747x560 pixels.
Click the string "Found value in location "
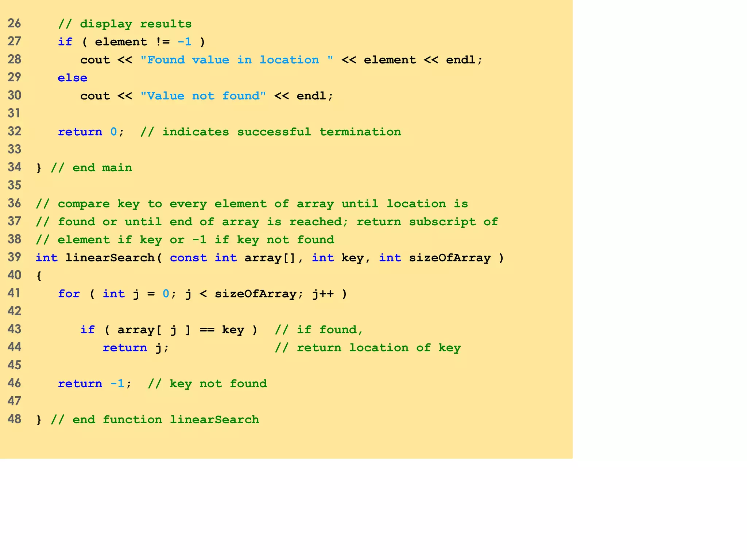(237, 60)
